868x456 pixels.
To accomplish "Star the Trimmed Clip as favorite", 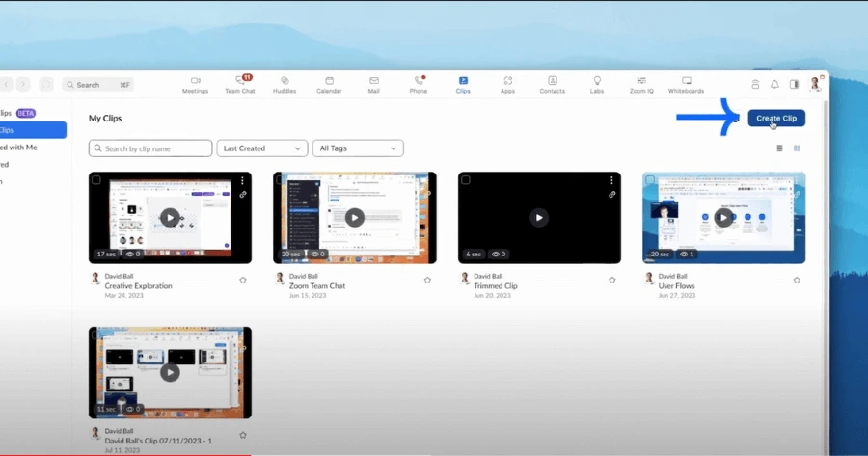I will tap(612, 280).
